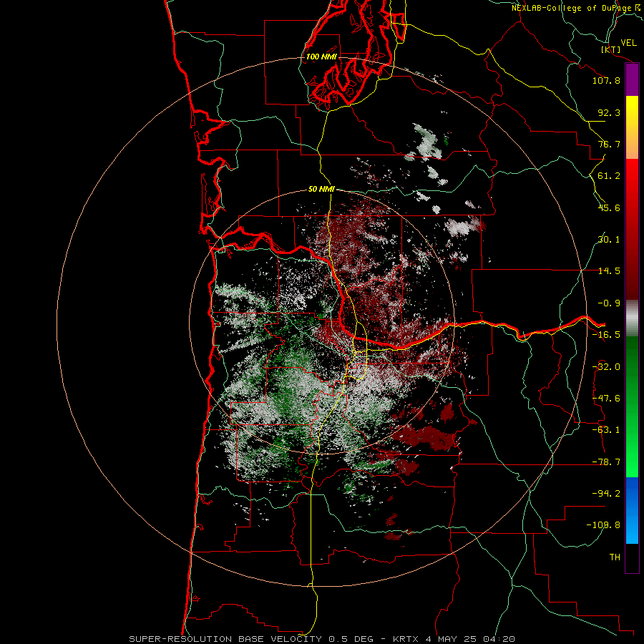Click the 50 NMI range ring label

click(321, 189)
